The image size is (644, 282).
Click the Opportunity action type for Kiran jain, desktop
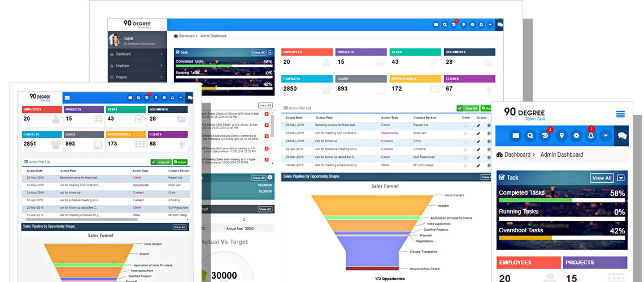[x=389, y=133]
